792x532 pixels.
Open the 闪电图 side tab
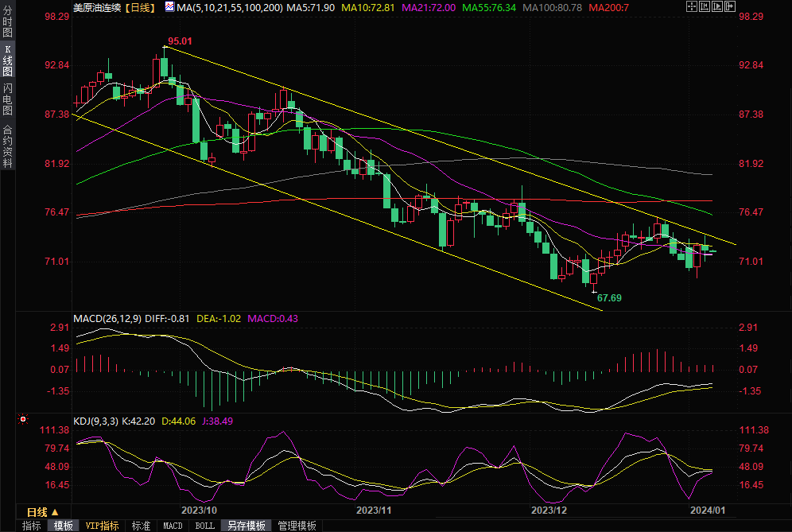click(7, 99)
